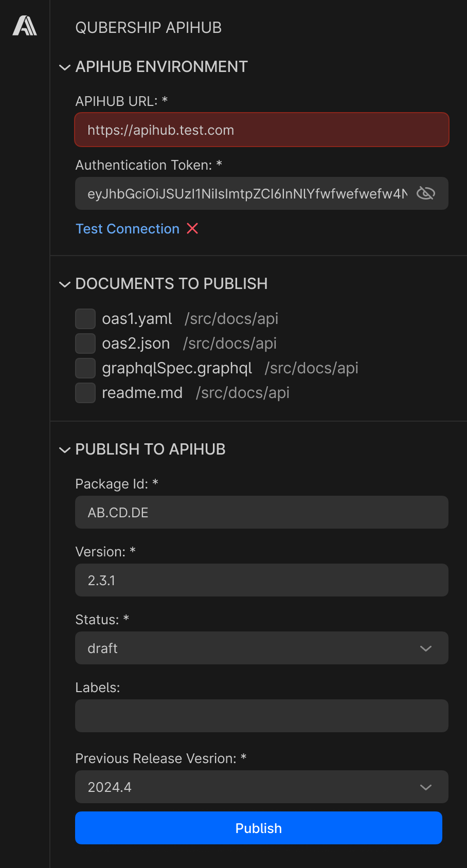Tick the readme.md checkbox
Viewport: 467px width, 868px height.
[85, 393]
